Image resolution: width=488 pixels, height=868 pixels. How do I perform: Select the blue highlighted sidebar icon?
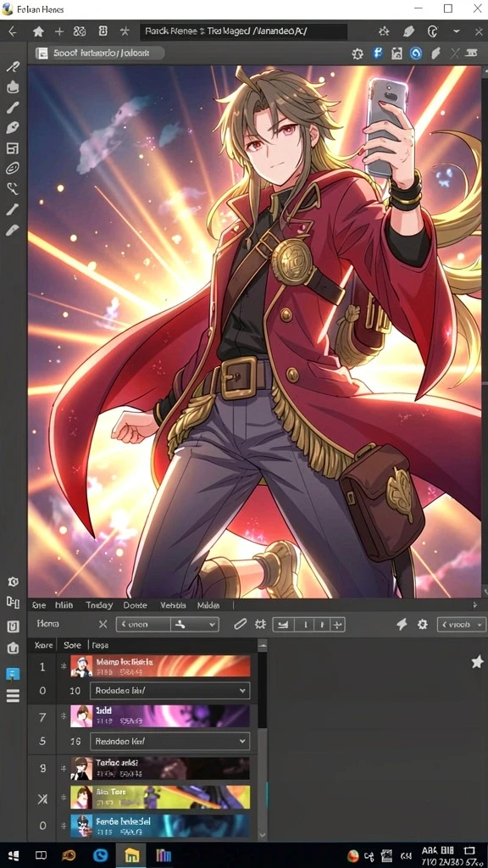point(13,674)
